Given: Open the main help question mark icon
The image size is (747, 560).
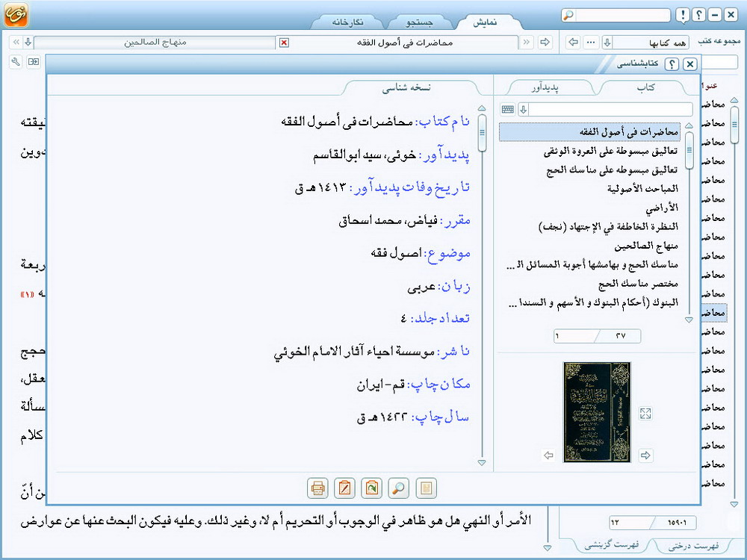Looking at the screenshot, I should 699,15.
